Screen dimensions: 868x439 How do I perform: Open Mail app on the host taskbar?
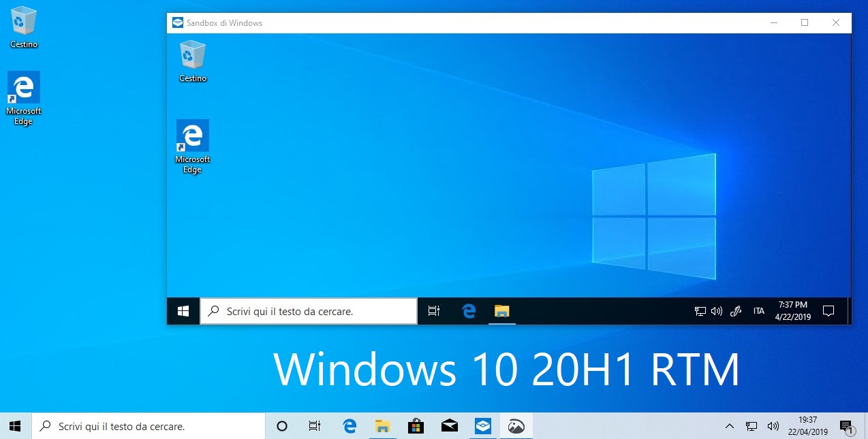pyautogui.click(x=449, y=426)
